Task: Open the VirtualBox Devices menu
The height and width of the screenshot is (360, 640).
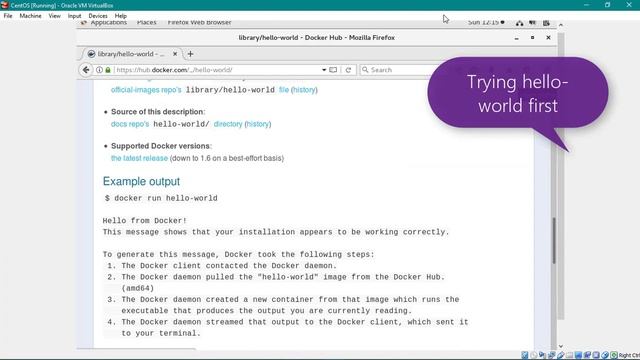Action: click(x=98, y=16)
